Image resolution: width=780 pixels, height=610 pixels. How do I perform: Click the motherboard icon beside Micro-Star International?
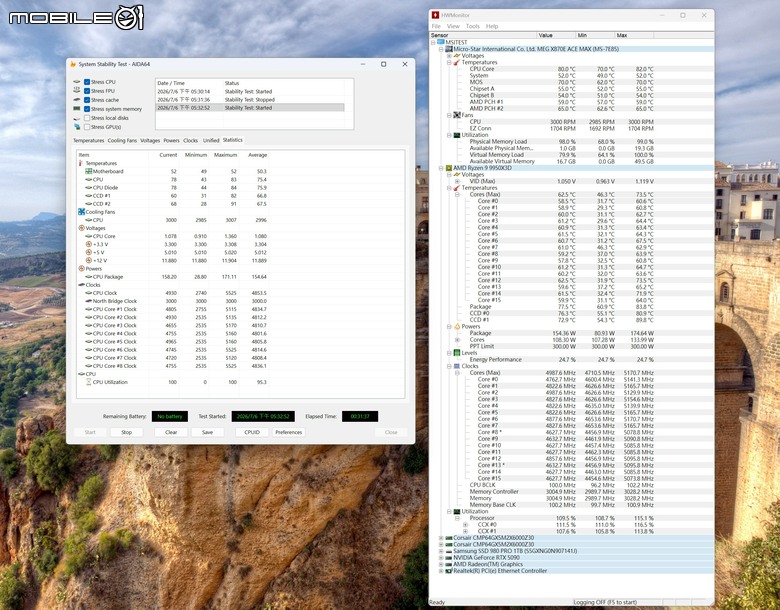pyautogui.click(x=449, y=49)
